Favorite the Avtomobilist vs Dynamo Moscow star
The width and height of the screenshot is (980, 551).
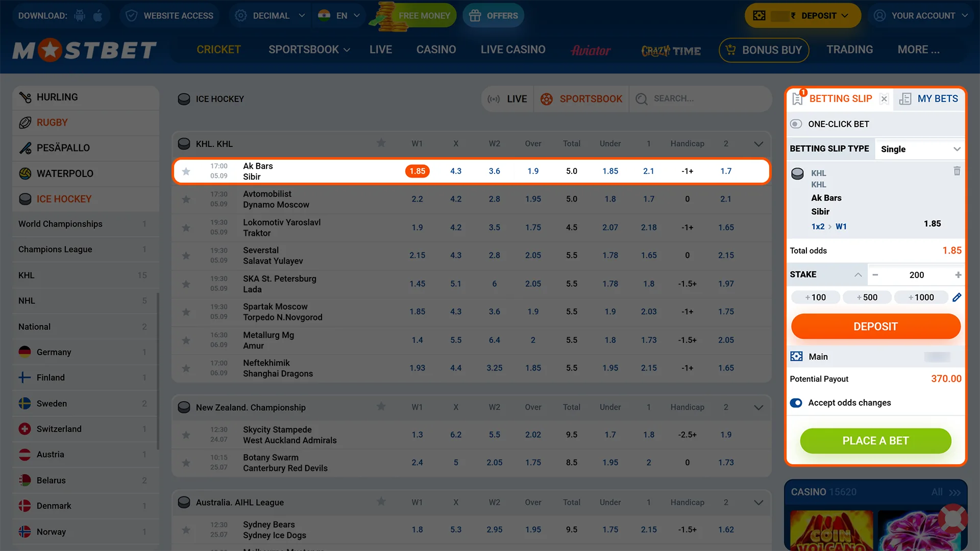186,199
